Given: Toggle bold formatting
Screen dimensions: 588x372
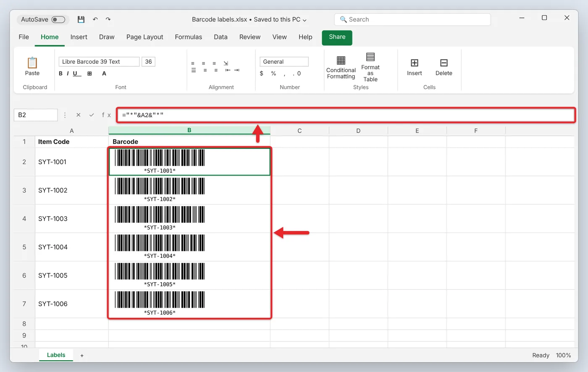Looking at the screenshot, I should [x=60, y=73].
